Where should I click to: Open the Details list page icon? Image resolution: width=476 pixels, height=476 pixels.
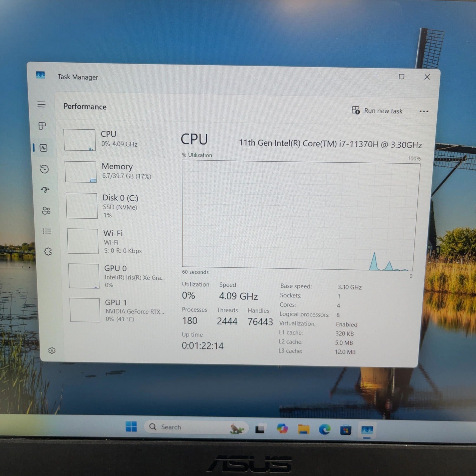pyautogui.click(x=47, y=231)
